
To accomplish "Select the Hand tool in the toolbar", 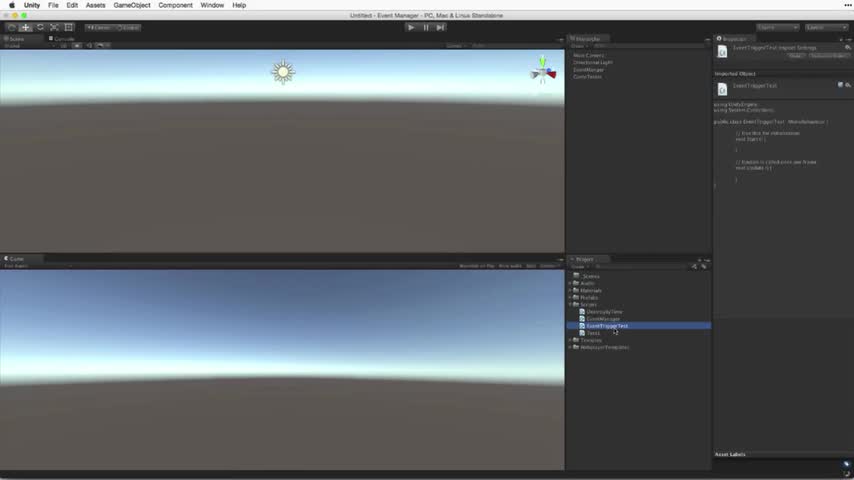I will pos(11,27).
